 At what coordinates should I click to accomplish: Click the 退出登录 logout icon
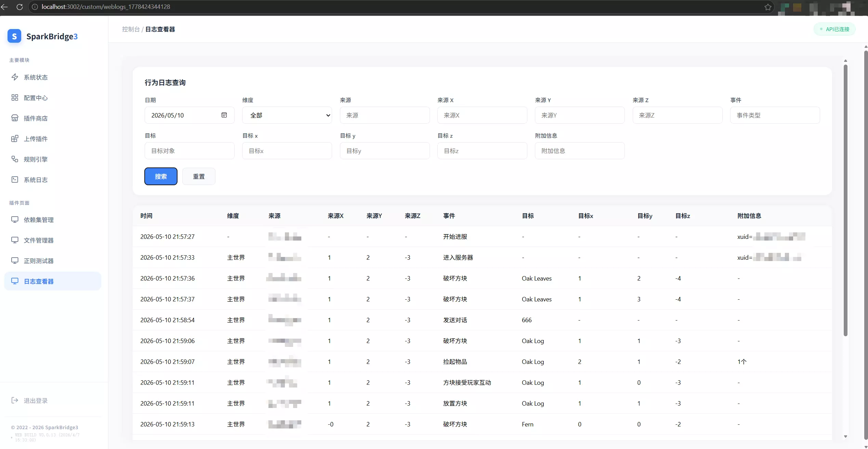coord(15,400)
